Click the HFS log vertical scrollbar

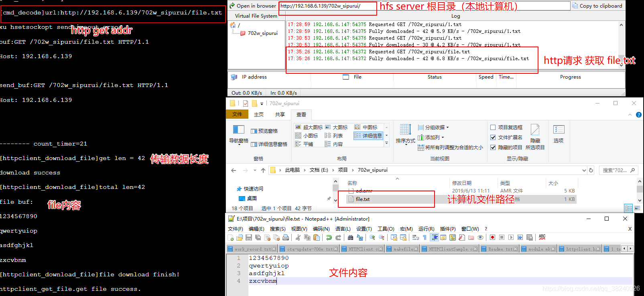pos(621,45)
